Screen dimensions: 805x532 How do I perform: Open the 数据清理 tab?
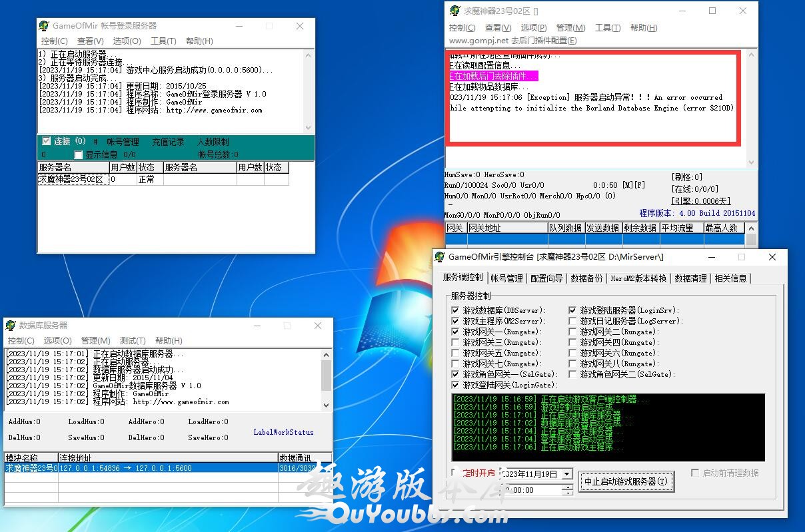(x=690, y=278)
